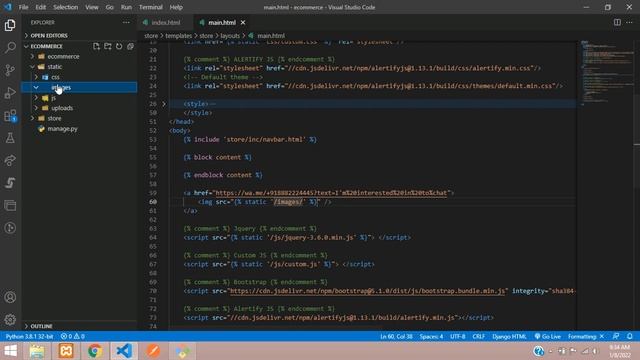Select the images folder
The image size is (640, 360).
pyautogui.click(x=80, y=87)
